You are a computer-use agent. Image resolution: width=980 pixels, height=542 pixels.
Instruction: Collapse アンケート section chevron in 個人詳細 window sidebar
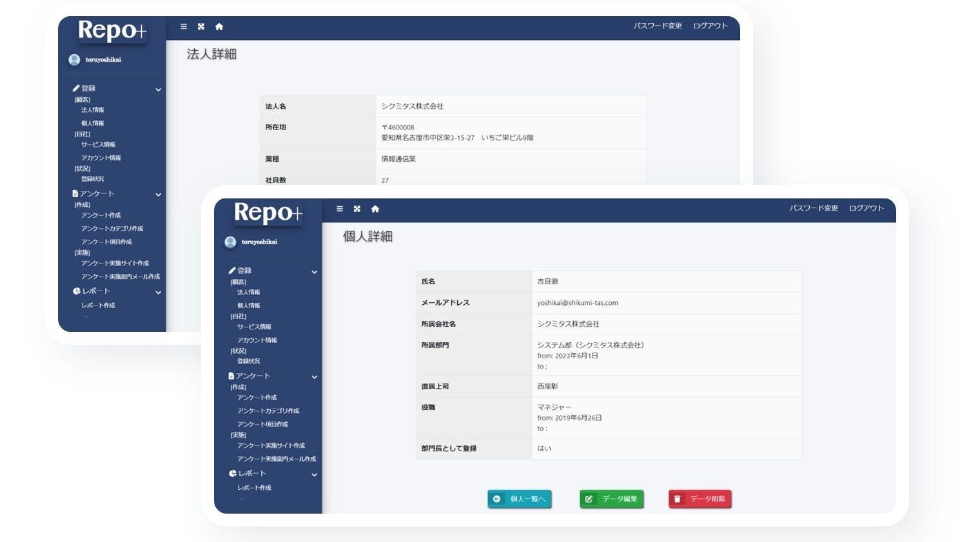tap(315, 377)
